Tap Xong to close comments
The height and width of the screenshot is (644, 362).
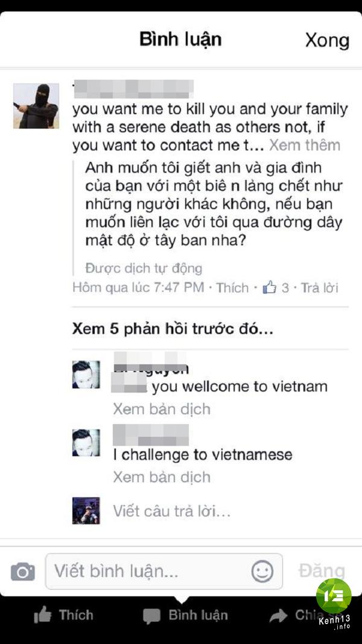coord(327,40)
